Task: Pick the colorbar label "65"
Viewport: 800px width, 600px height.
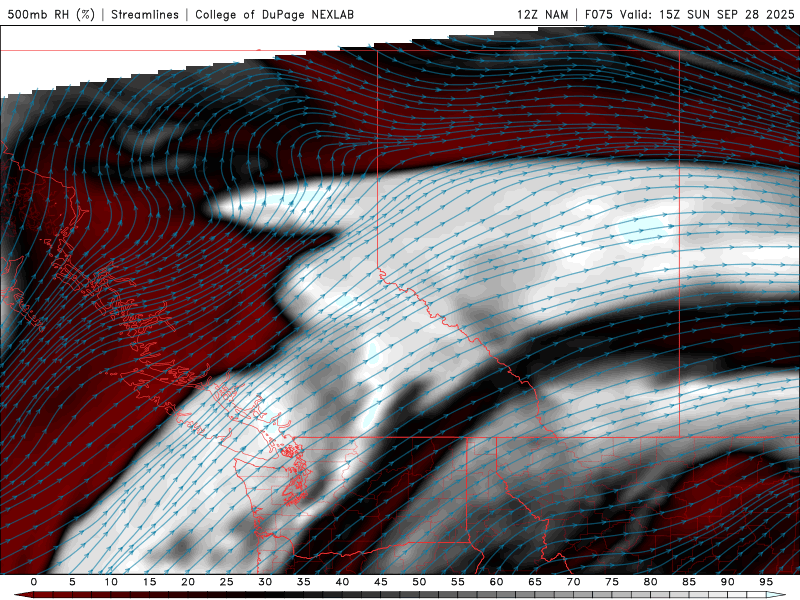Action: pos(535,582)
